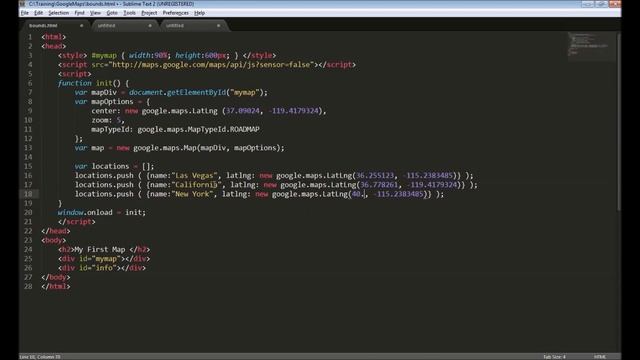Screen dimensions: 640x360
Task: Close the middle untitled tab
Action: pyautogui.click(x=150, y=26)
